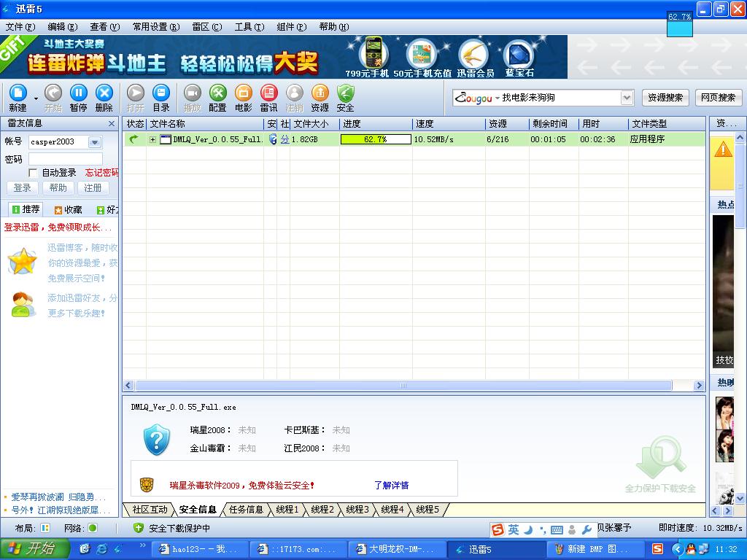The width and height of the screenshot is (747, 560).
Task: Click the yellow star blog icon
Action: click(23, 262)
